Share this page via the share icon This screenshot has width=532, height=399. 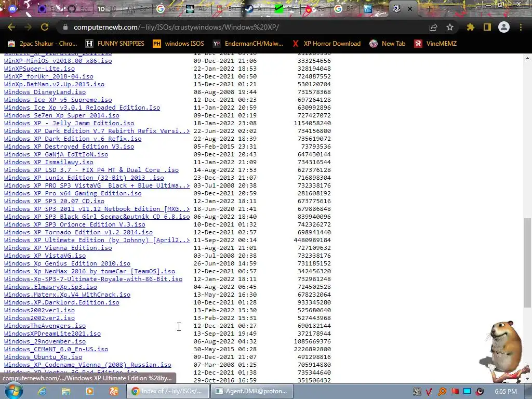click(x=433, y=27)
